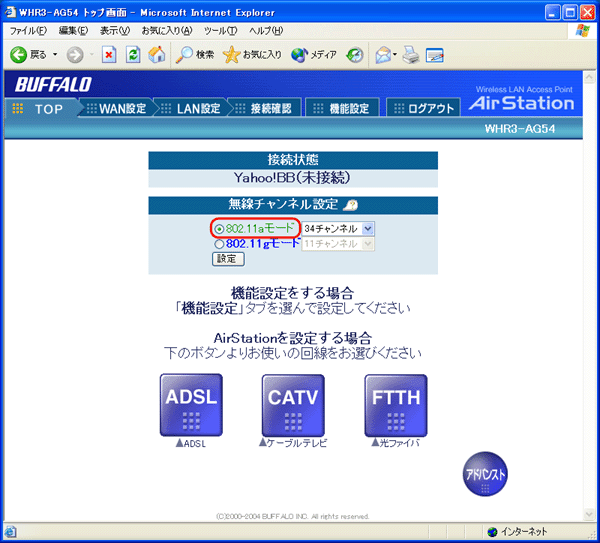The image size is (600, 543).
Task: Open the 表示(V) menu
Action: point(115,31)
